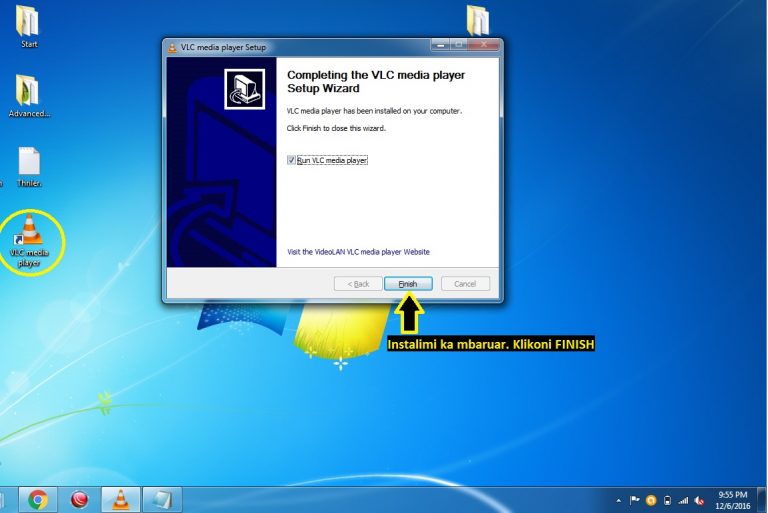Select the Advanced... folder on desktop
The height and width of the screenshot is (513, 768).
pyautogui.click(x=29, y=96)
